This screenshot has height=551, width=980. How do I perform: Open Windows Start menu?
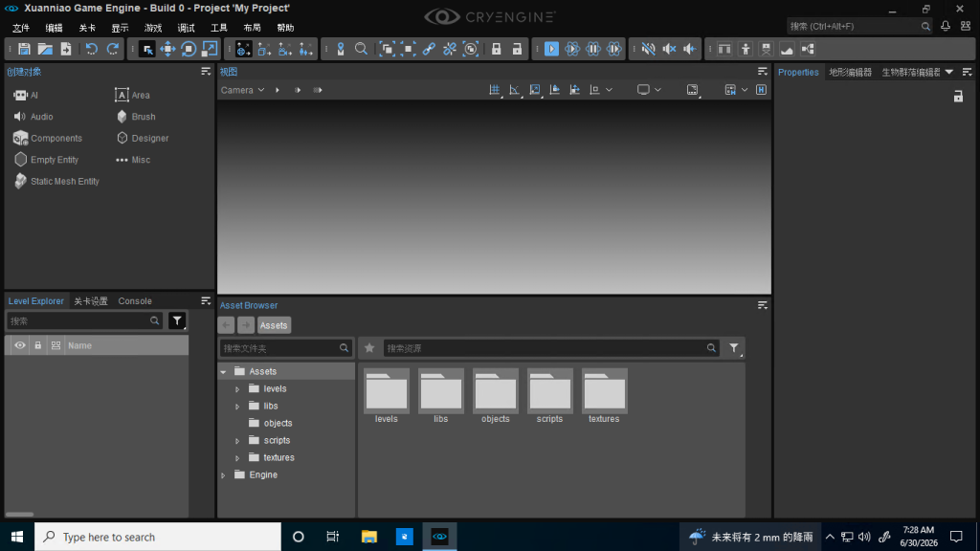pyautogui.click(x=17, y=537)
